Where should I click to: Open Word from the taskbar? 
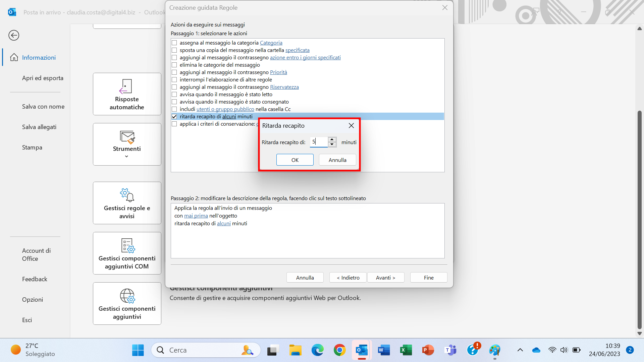(383, 350)
